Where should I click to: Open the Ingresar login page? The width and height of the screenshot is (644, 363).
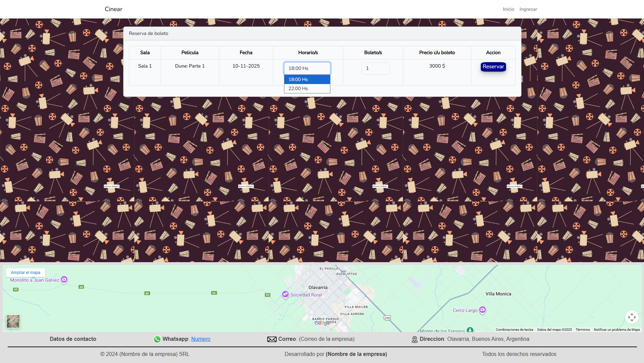pyautogui.click(x=528, y=9)
